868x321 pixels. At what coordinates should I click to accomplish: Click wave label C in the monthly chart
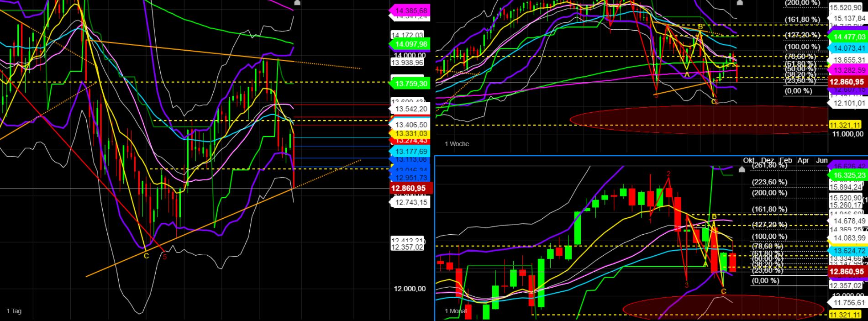[x=723, y=291]
